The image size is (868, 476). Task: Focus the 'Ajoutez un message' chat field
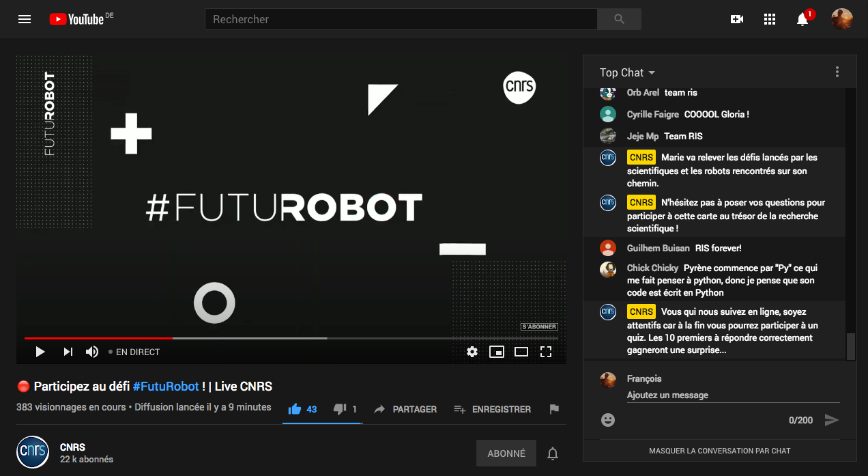[x=734, y=395]
